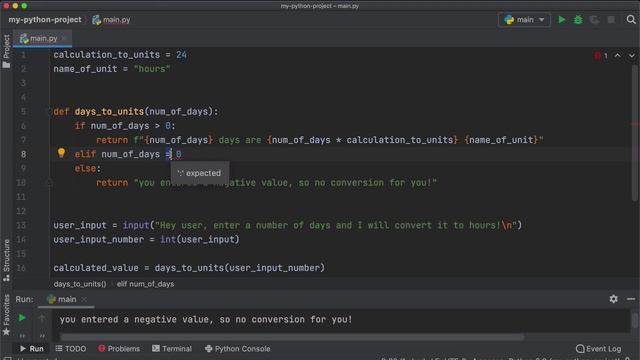Run the main configuration from the toolbar
This screenshot has width=640, height=360.
(562, 20)
